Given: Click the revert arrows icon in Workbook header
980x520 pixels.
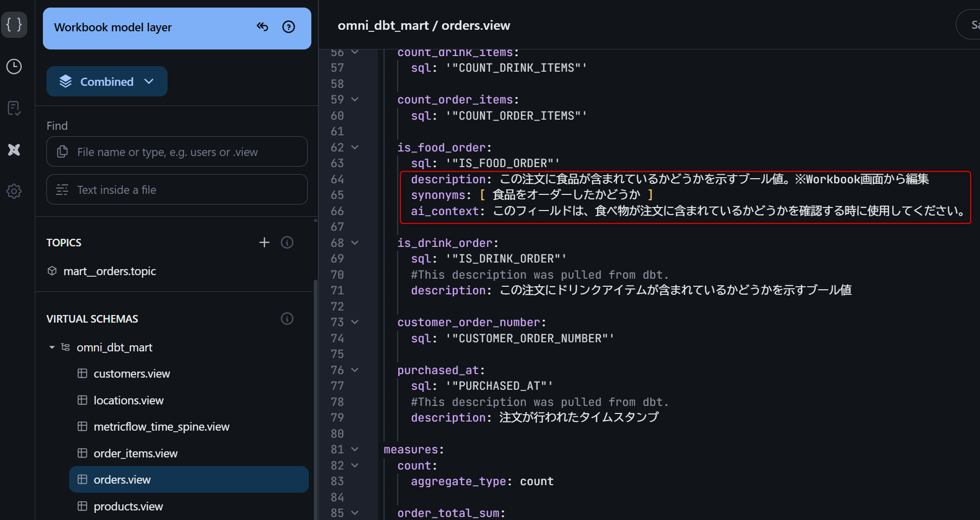Looking at the screenshot, I should [x=262, y=27].
